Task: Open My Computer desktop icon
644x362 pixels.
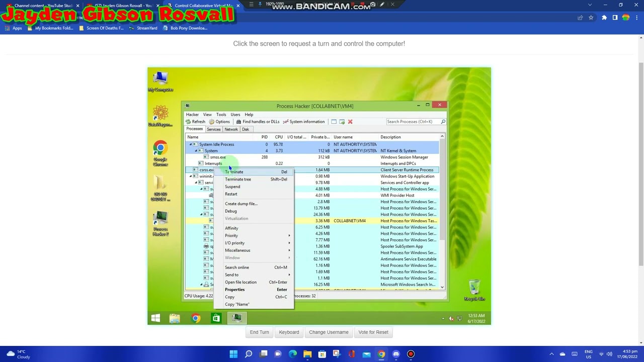Action: [x=160, y=81]
